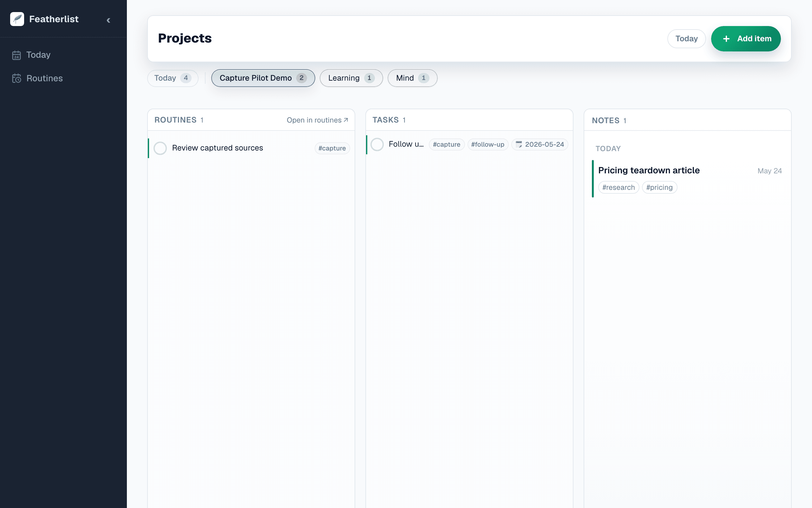Click the #pricing tag on the note

pyautogui.click(x=659, y=187)
